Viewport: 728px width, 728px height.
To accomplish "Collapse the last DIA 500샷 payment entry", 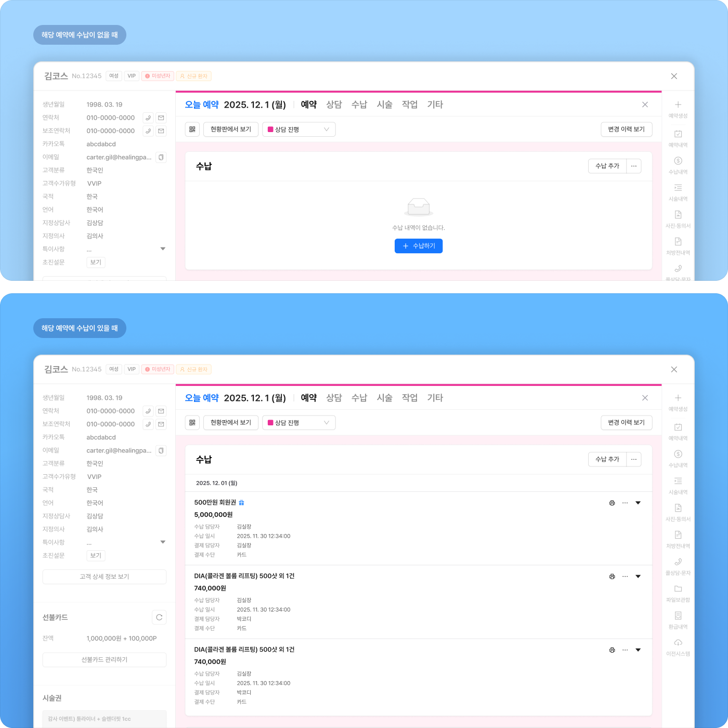I will [x=638, y=650].
